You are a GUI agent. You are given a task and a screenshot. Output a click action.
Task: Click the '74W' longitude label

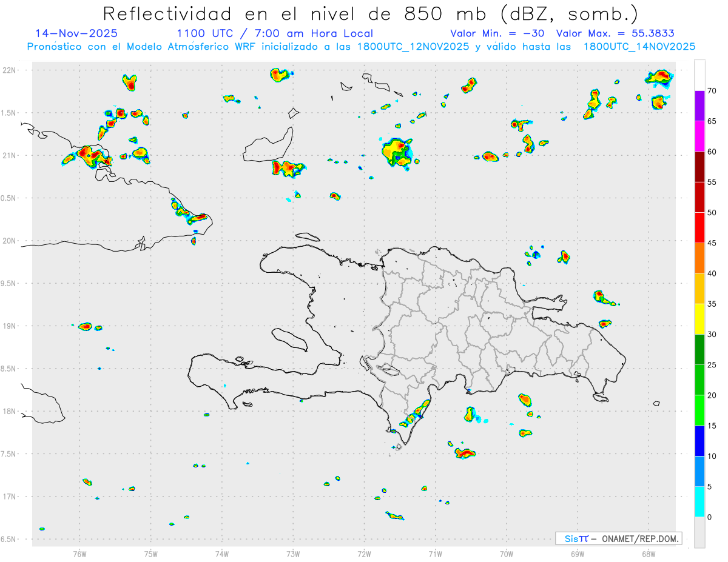[x=221, y=554]
